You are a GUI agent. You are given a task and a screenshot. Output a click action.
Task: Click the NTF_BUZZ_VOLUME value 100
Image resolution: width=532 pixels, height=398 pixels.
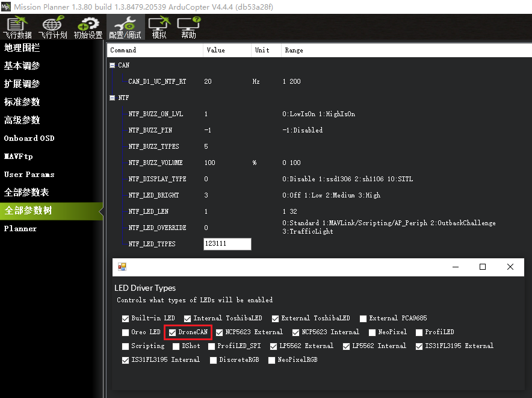209,163
